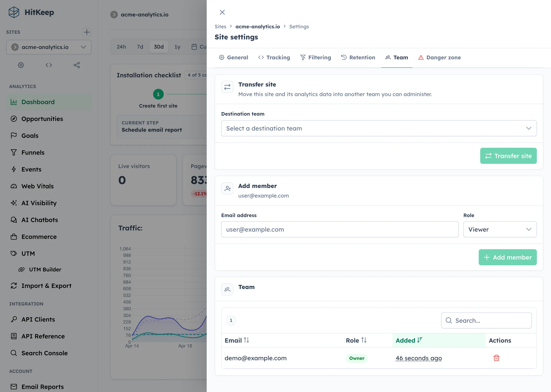Click Settings in the breadcrumb
Screen dimensions: 551x392
click(x=299, y=27)
